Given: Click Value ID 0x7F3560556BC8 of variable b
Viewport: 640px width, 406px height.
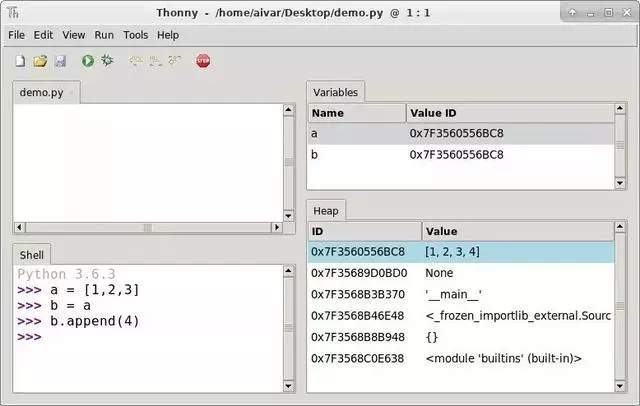Looking at the screenshot, I should coord(456,155).
